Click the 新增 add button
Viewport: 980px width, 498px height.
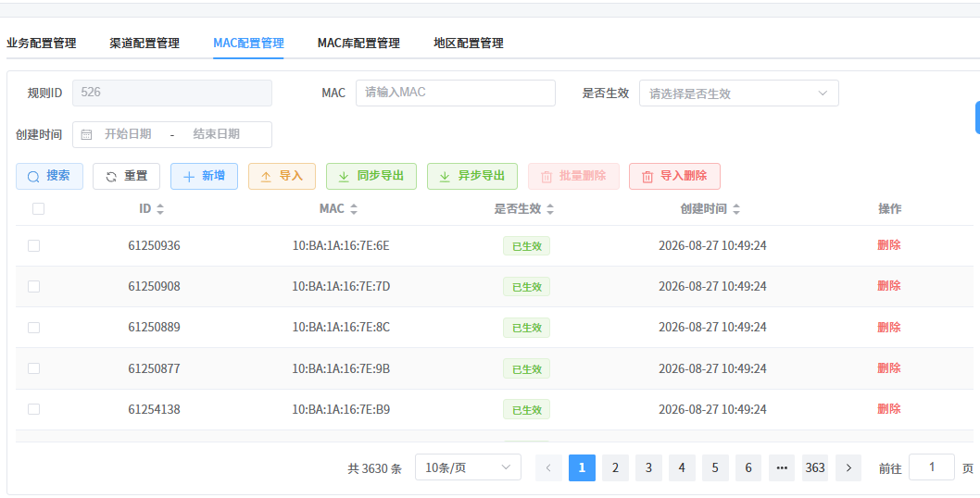tap(204, 176)
